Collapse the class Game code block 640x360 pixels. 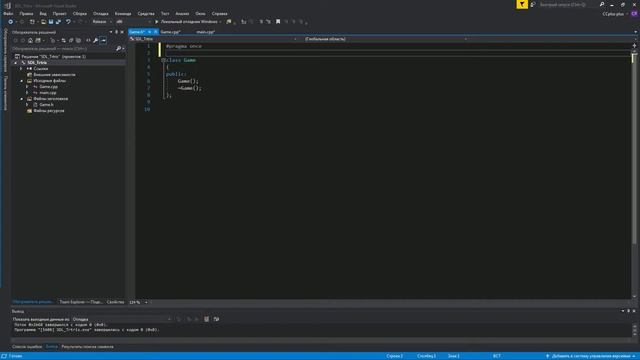tap(163, 60)
